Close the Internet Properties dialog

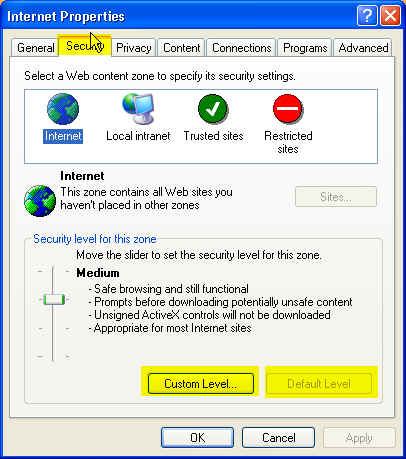click(x=390, y=16)
